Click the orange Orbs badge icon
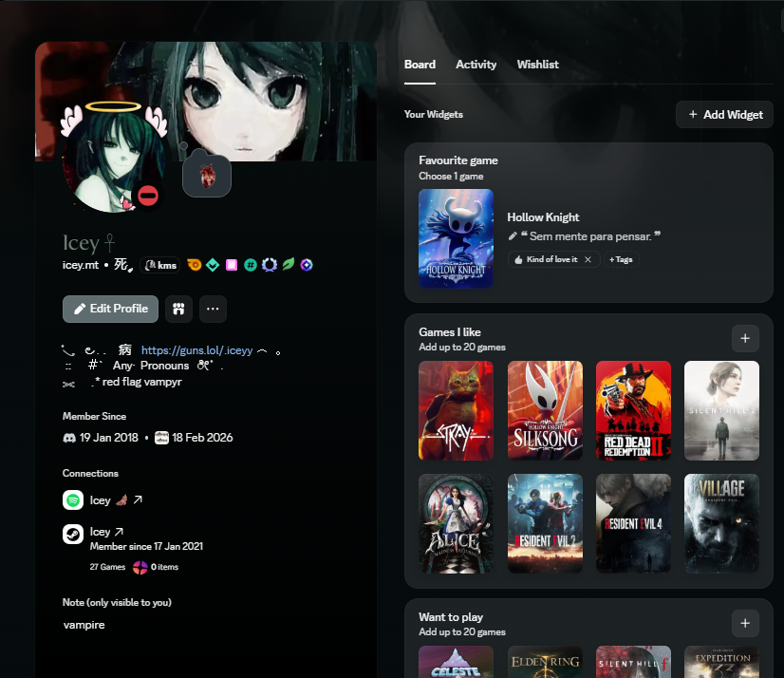Image resolution: width=784 pixels, height=678 pixels. [194, 265]
